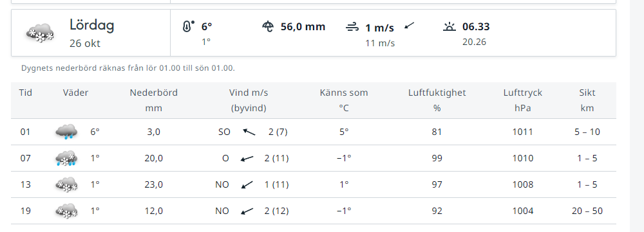Image resolution: width=644 pixels, height=232 pixels.
Task: Click the snow cloud icon at 13
Action: click(66, 184)
